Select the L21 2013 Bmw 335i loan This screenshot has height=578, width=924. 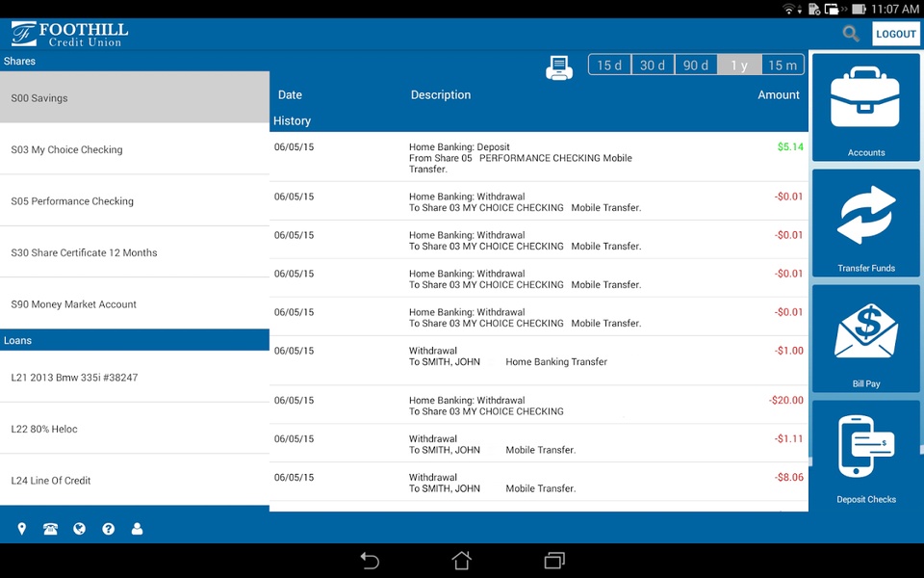click(135, 377)
